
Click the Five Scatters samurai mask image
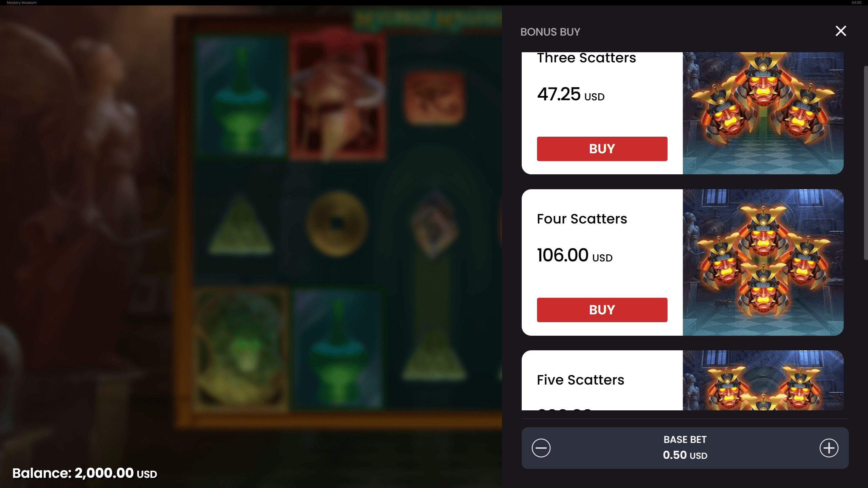[763, 380]
